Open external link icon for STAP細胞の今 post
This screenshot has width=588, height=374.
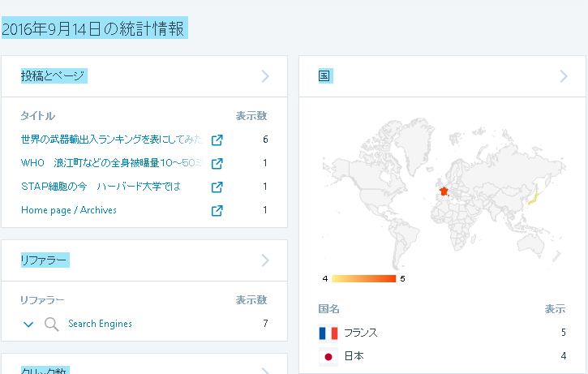(x=217, y=187)
